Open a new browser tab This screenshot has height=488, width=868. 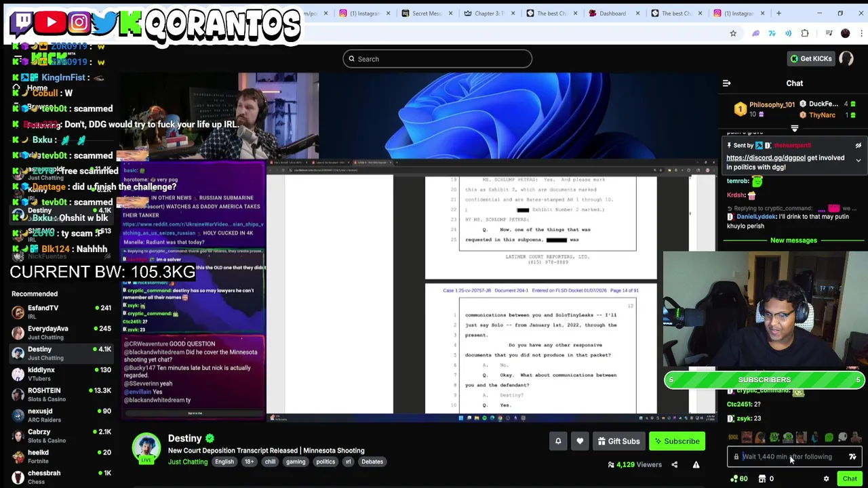coord(778,13)
